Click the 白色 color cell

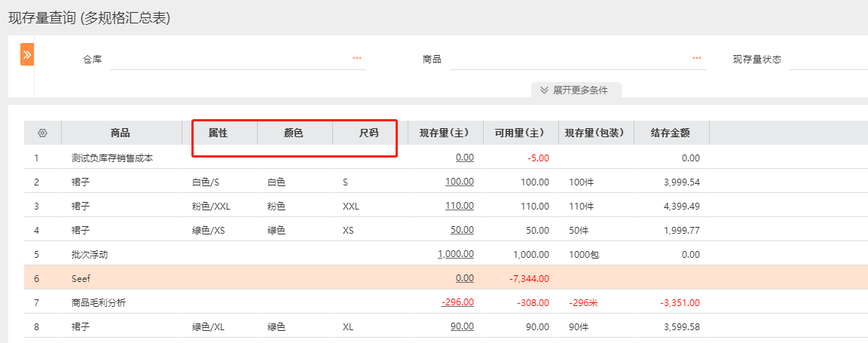[x=295, y=182]
